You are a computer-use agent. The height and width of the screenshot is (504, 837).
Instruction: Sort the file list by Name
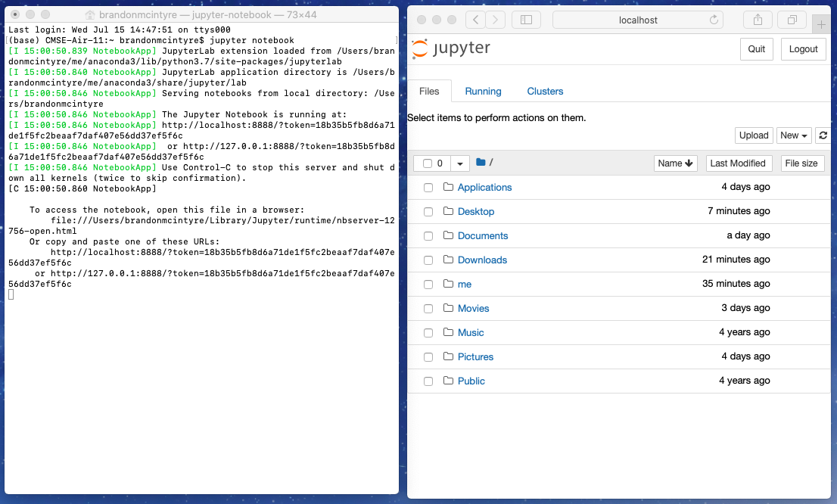click(675, 163)
